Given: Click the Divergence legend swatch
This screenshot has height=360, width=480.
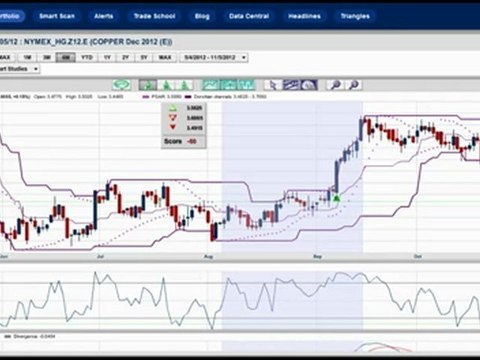Looking at the screenshot, I should click(7, 337).
